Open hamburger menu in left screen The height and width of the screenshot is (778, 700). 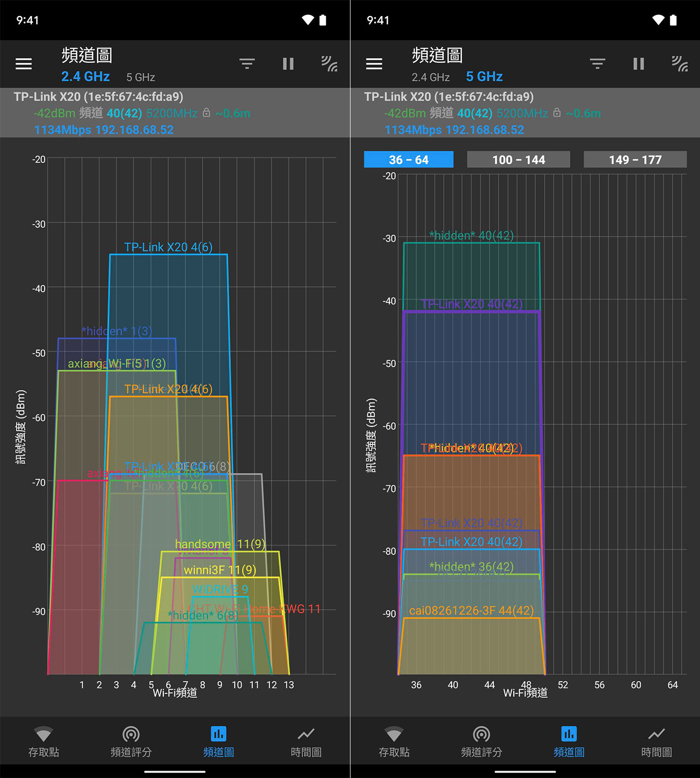coord(23,64)
